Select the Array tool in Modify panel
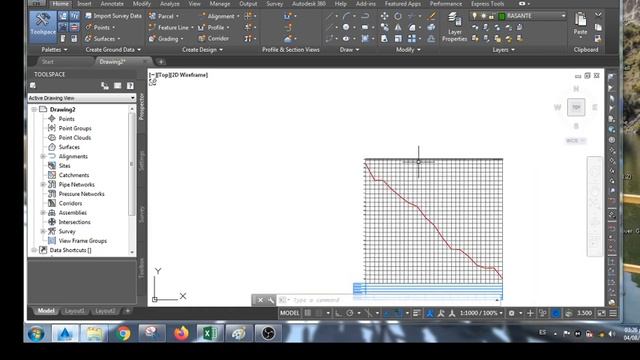640x360 pixels. tap(412, 38)
